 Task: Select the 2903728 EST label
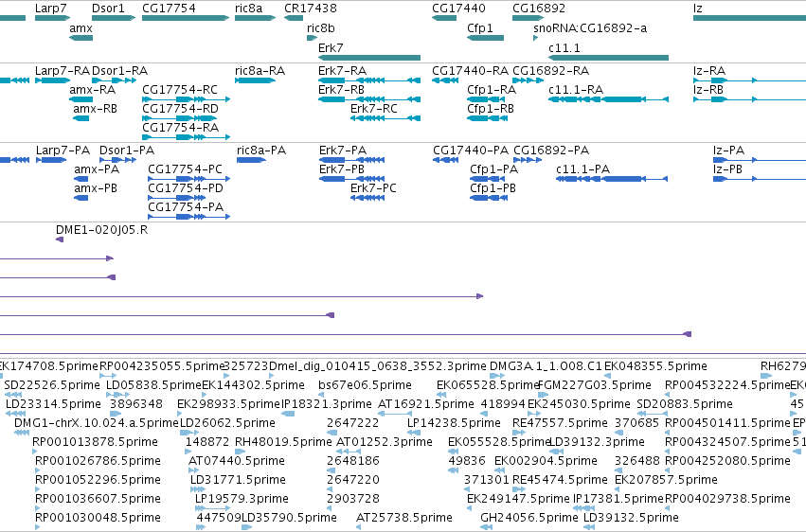point(353,499)
